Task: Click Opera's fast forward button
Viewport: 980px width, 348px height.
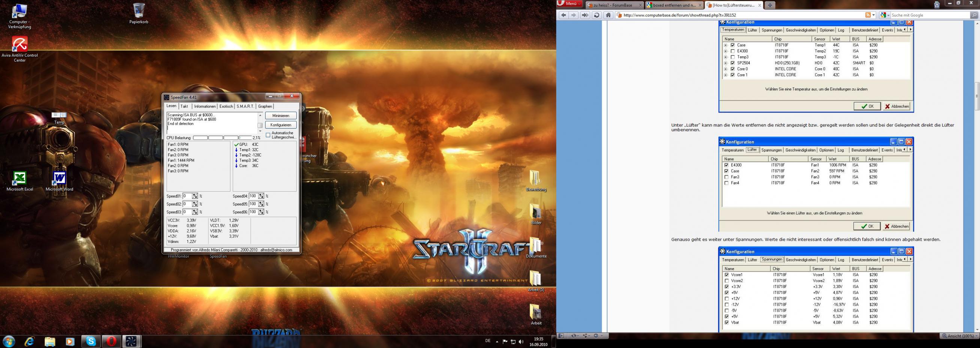Action: click(x=585, y=15)
